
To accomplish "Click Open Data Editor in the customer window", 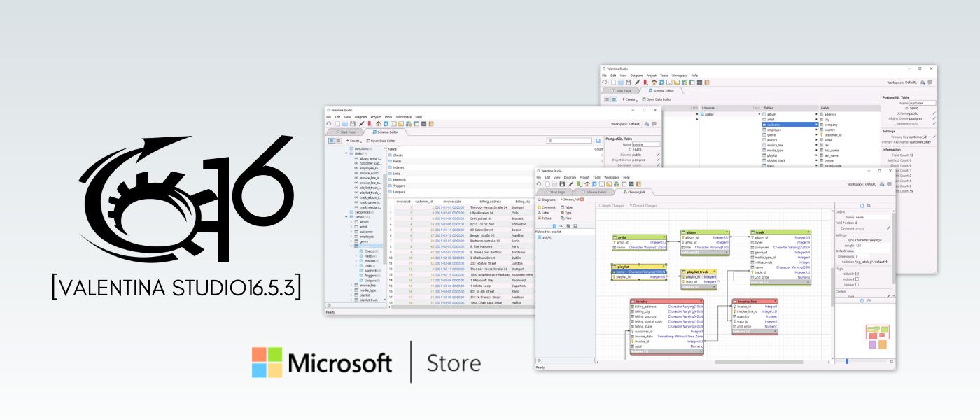I will point(657,99).
